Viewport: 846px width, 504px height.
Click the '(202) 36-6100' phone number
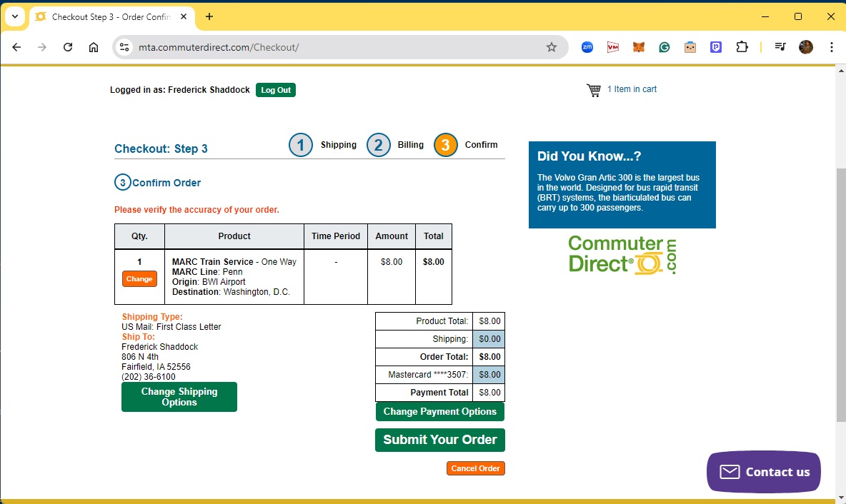point(149,377)
